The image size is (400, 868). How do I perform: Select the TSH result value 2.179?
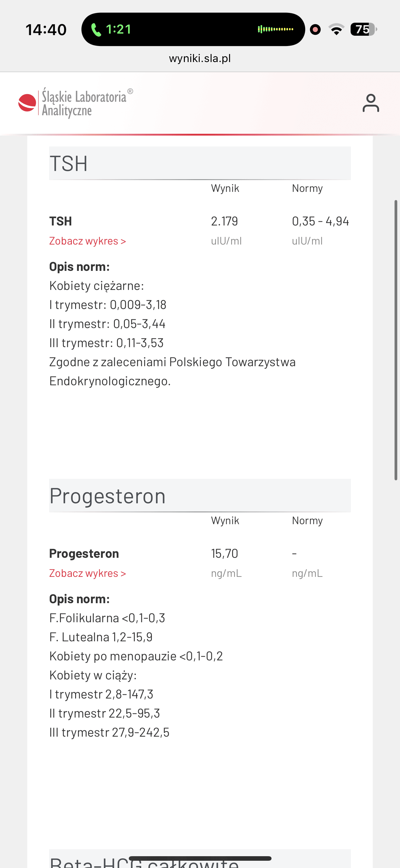click(224, 221)
